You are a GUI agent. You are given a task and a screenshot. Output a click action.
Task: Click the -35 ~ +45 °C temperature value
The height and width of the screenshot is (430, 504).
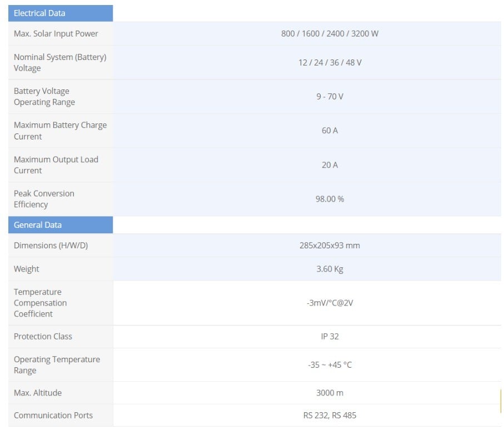click(x=330, y=365)
